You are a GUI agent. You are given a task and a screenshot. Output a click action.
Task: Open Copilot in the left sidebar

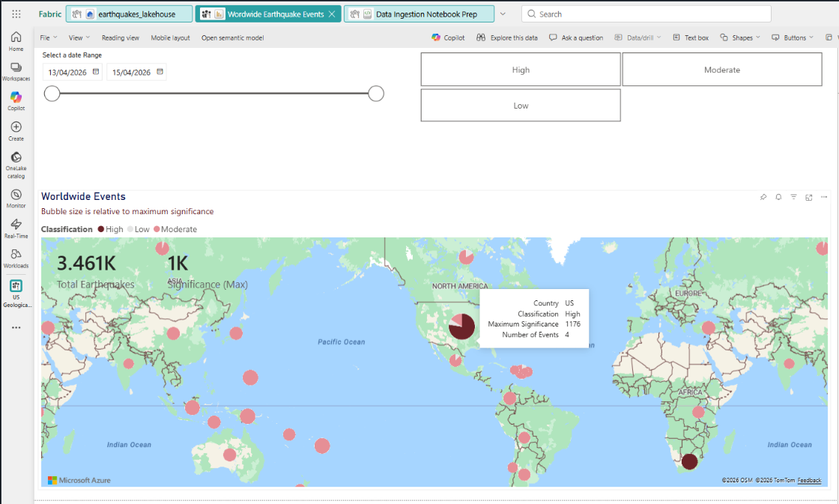click(16, 101)
